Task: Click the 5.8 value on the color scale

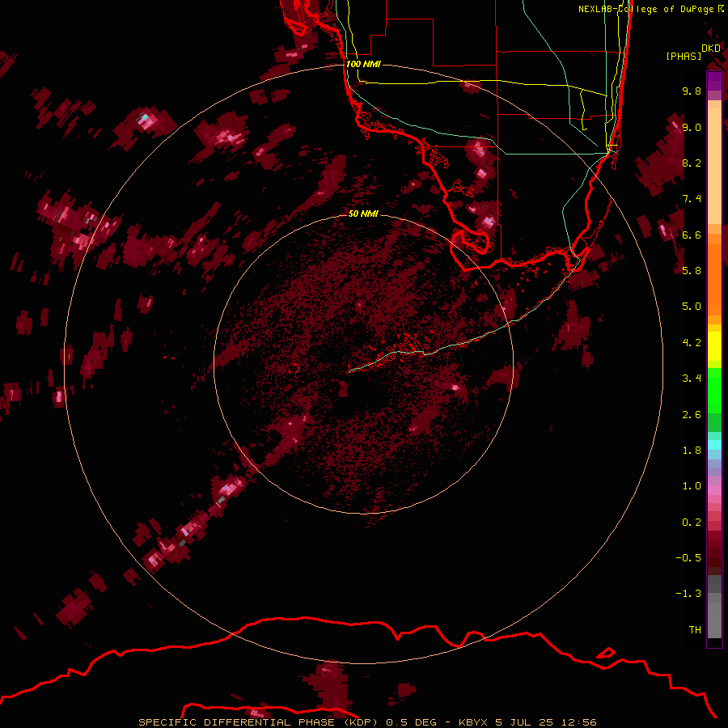Action: click(x=692, y=270)
